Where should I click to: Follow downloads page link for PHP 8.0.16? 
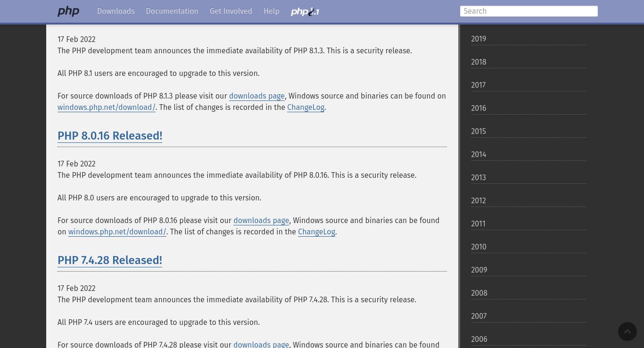[261, 221]
